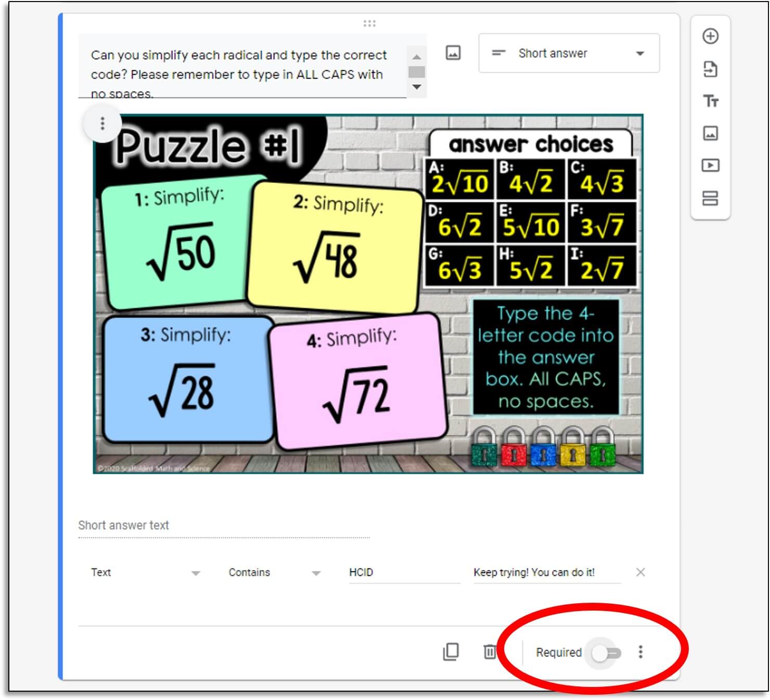
Task: Add a video using the sidebar video icon
Action: pos(711,165)
